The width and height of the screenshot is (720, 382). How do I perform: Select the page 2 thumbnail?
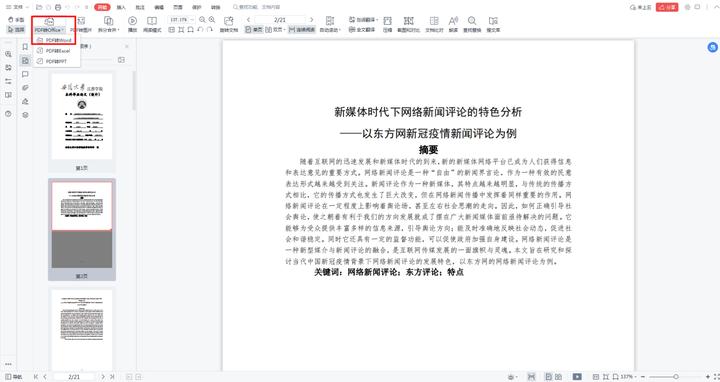[82, 225]
